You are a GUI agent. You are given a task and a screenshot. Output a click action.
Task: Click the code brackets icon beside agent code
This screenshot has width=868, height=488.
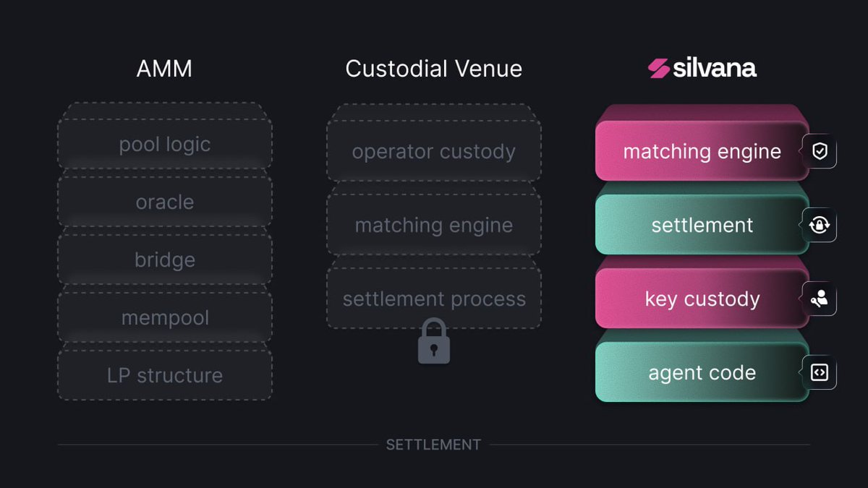click(x=820, y=372)
